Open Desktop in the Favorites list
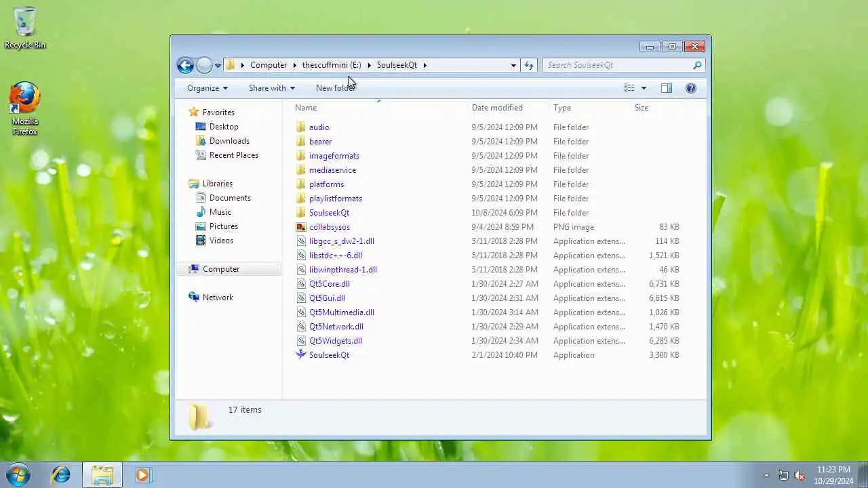Screen dimensions: 868x488 tap(224, 127)
